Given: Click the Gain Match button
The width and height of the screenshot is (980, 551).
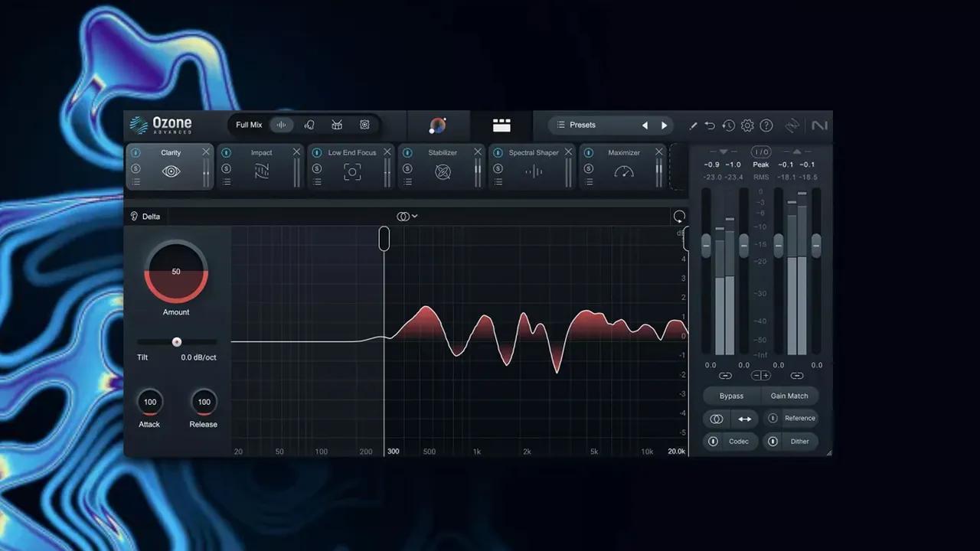Looking at the screenshot, I should click(789, 396).
